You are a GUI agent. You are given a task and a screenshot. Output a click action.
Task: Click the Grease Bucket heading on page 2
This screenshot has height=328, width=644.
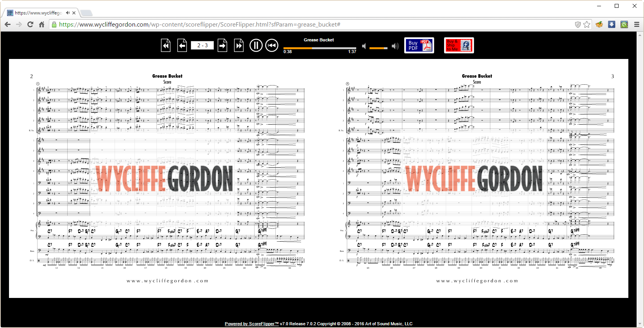[167, 76]
